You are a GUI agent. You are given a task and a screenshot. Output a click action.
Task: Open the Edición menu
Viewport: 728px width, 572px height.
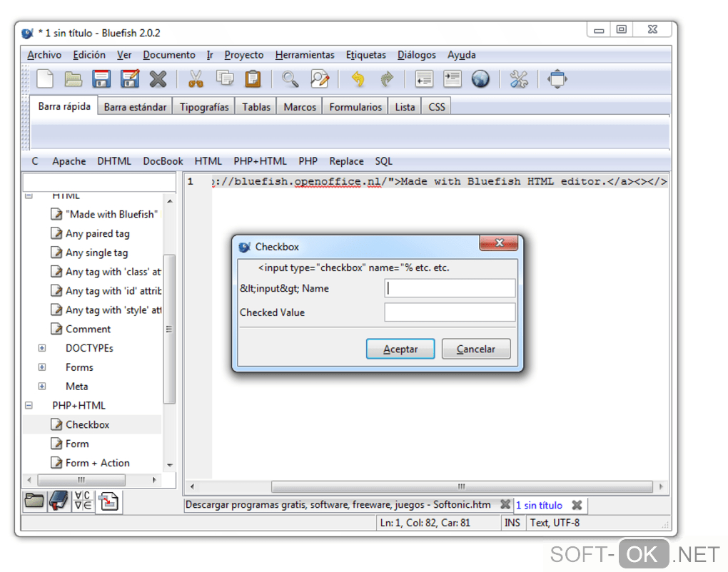pos(89,55)
